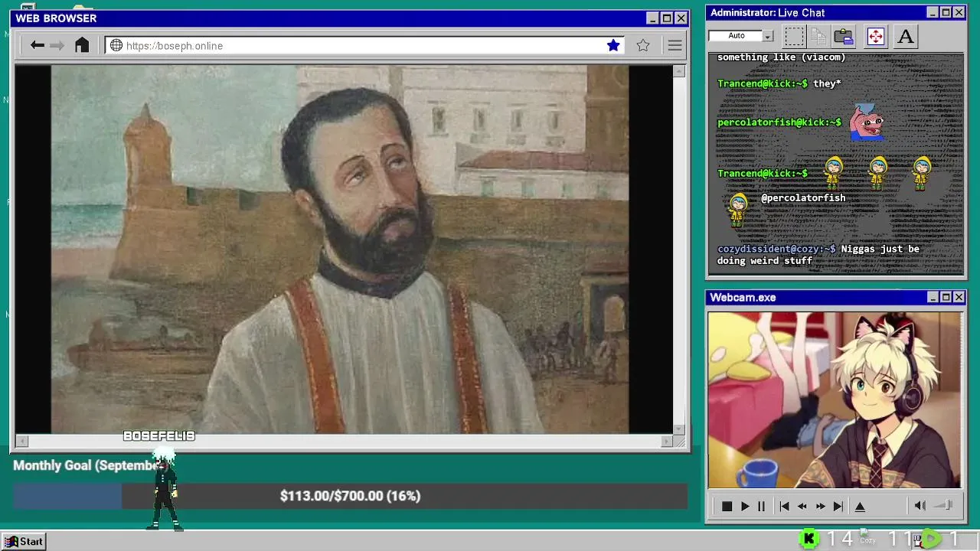Click the eject button in Webcam.exe
980x551 pixels.
tap(860, 507)
